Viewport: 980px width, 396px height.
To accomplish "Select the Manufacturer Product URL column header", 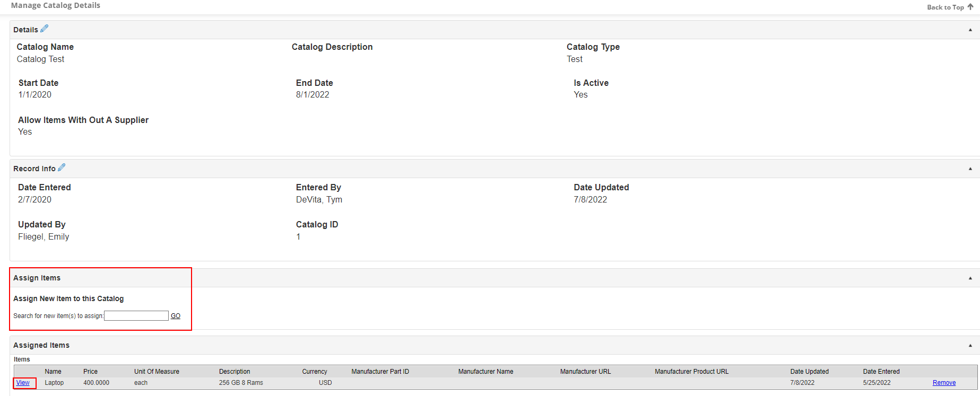I will 691,372.
